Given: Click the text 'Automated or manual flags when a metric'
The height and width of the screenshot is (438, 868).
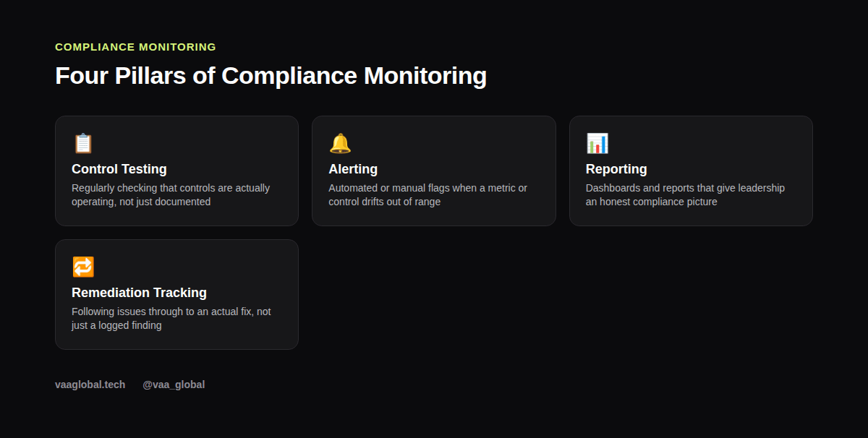Looking at the screenshot, I should [421, 188].
